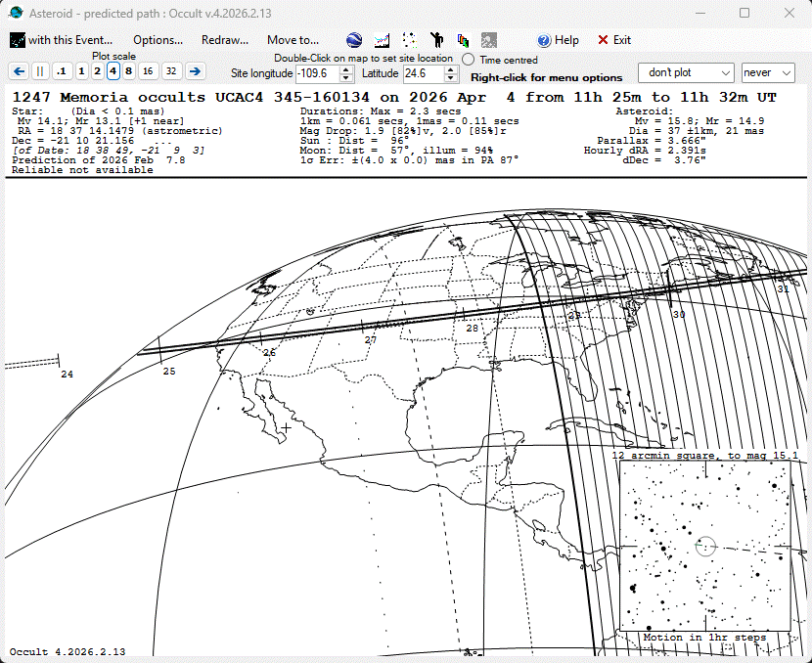Open the "don't plot" dropdown

[x=686, y=72]
